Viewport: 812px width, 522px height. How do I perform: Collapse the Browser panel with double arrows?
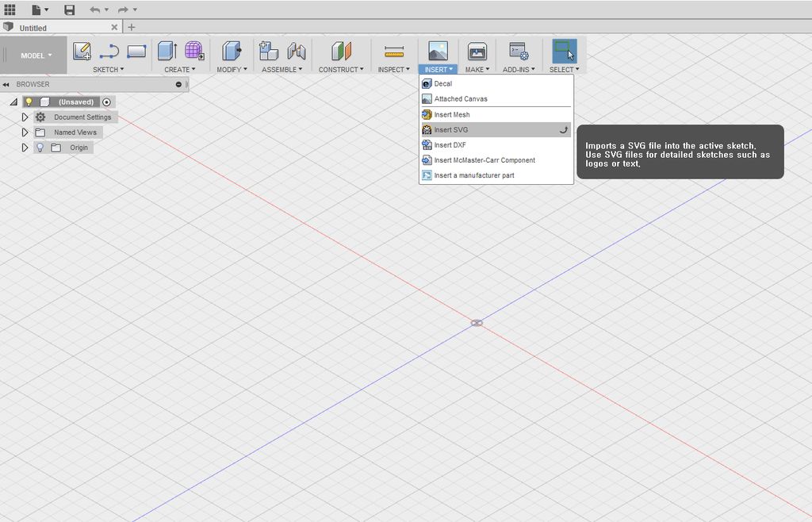point(6,84)
